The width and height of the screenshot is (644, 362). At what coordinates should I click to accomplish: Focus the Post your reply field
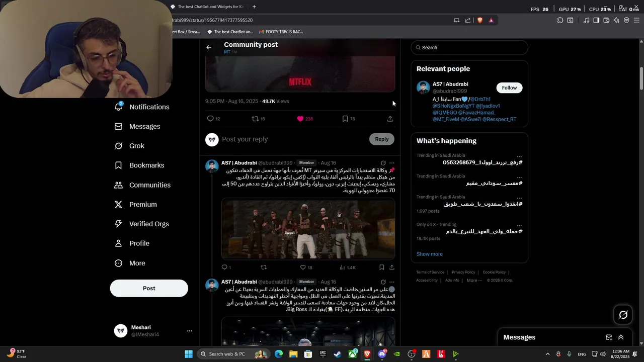[293, 139]
